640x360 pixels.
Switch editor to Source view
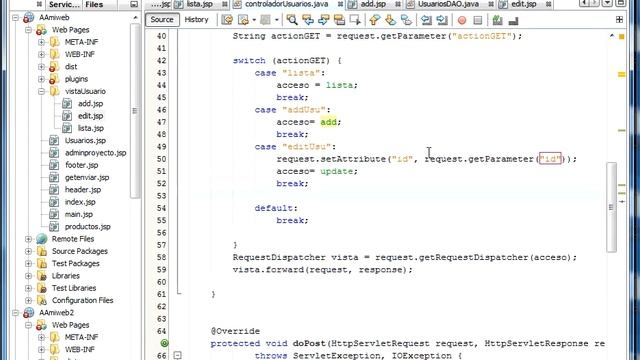click(162, 20)
